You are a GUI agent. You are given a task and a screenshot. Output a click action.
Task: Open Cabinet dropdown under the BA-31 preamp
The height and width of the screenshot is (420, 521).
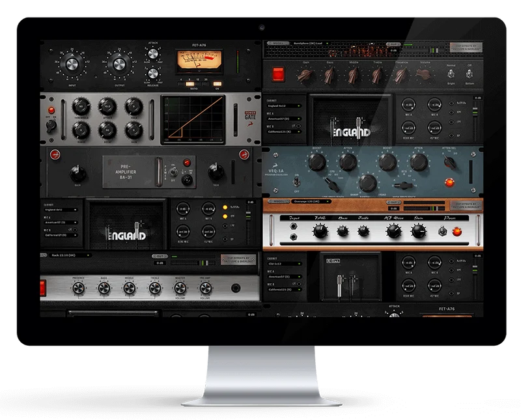click(x=61, y=210)
